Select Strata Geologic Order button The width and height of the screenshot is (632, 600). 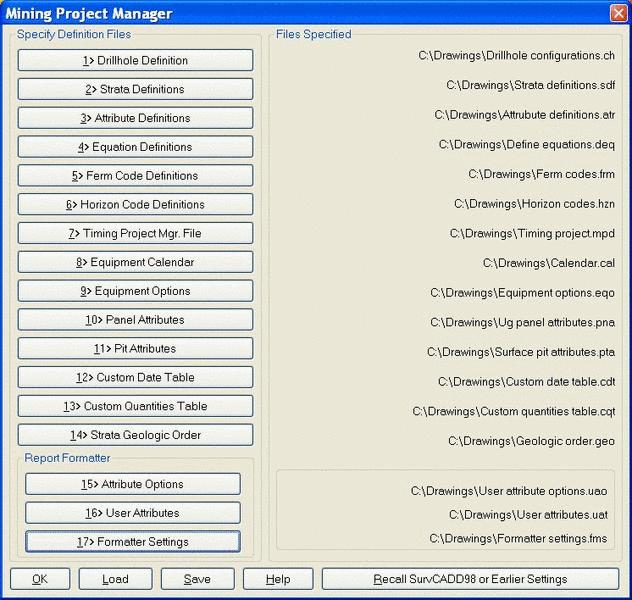click(x=135, y=435)
